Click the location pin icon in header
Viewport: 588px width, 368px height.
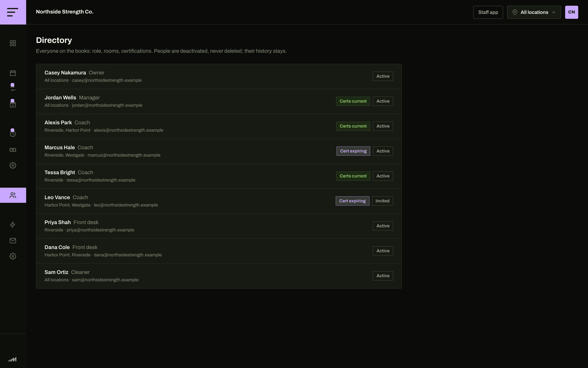[515, 12]
